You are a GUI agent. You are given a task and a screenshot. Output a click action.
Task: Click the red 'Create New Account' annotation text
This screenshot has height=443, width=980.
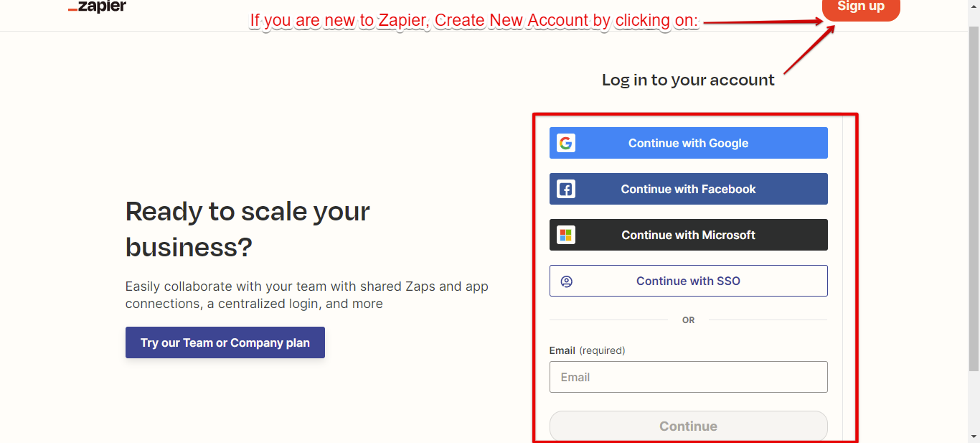click(473, 21)
